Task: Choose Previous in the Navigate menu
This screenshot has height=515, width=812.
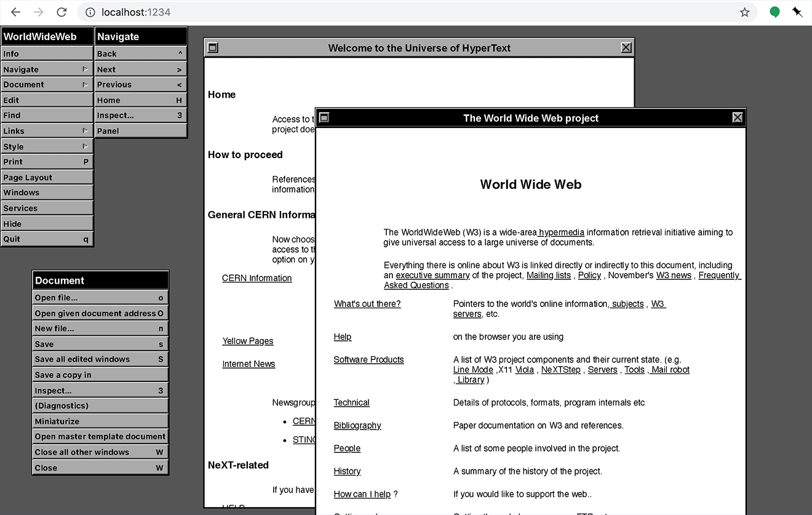Action: tap(141, 84)
